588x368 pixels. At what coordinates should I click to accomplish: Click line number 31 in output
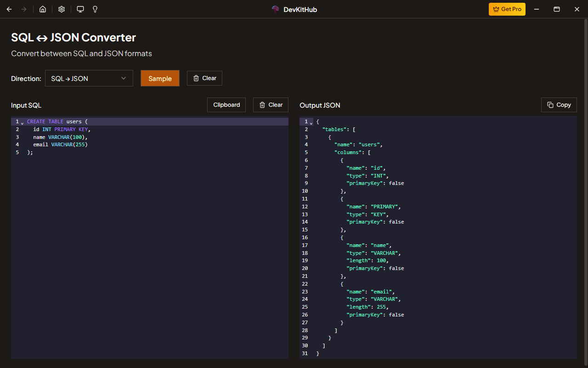(x=305, y=353)
